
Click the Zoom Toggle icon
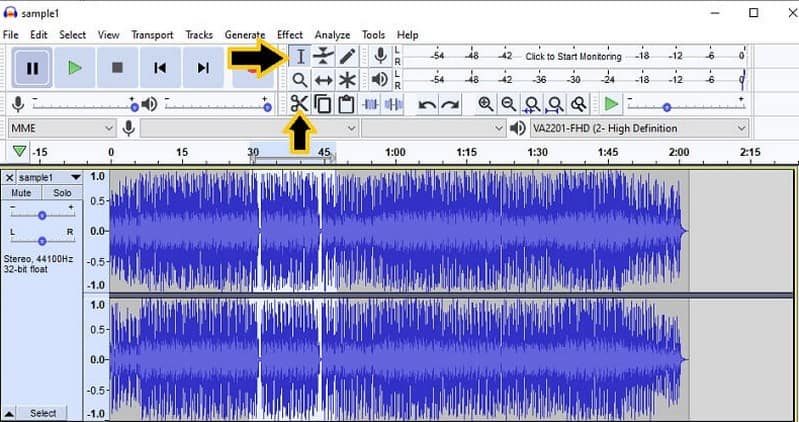pos(578,104)
